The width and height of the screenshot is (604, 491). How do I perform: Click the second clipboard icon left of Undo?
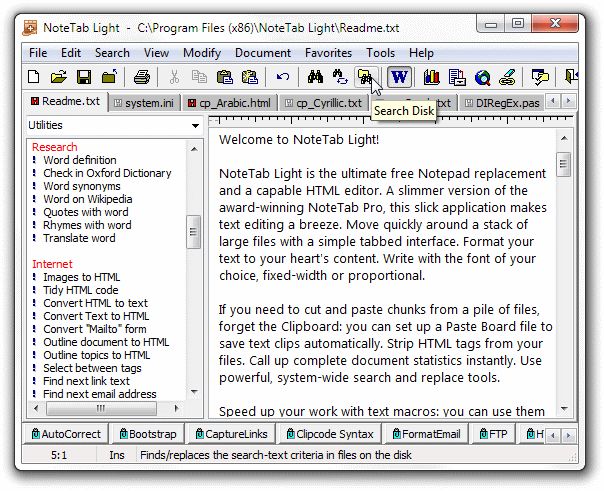250,77
